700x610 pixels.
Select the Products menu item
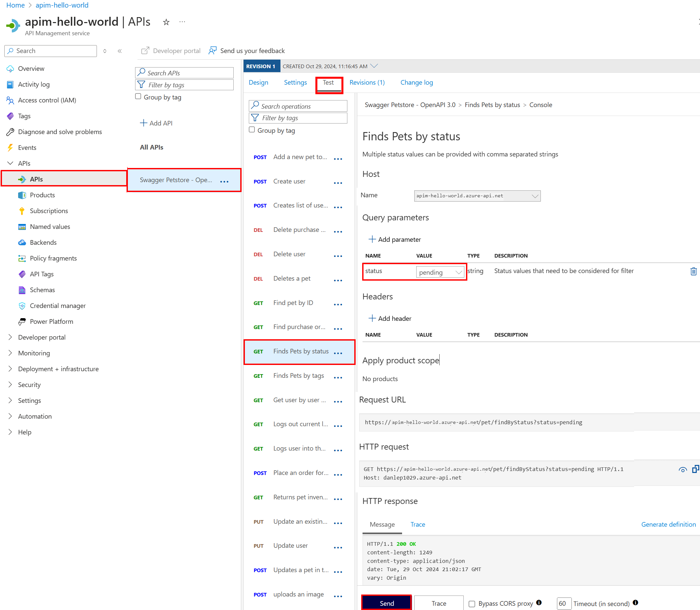(42, 195)
